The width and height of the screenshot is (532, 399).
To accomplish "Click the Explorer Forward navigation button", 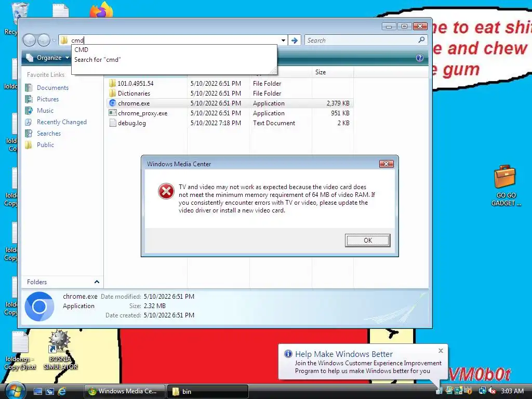I will click(x=44, y=41).
